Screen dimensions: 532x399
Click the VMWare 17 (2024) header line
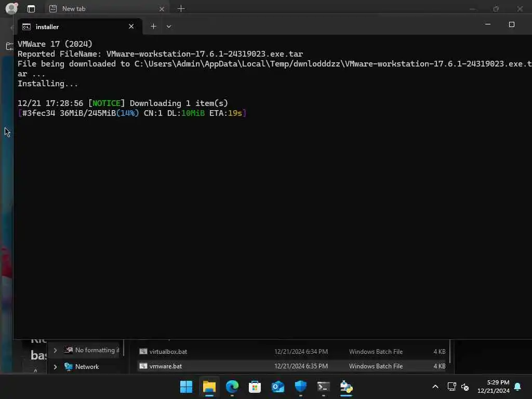pos(55,44)
